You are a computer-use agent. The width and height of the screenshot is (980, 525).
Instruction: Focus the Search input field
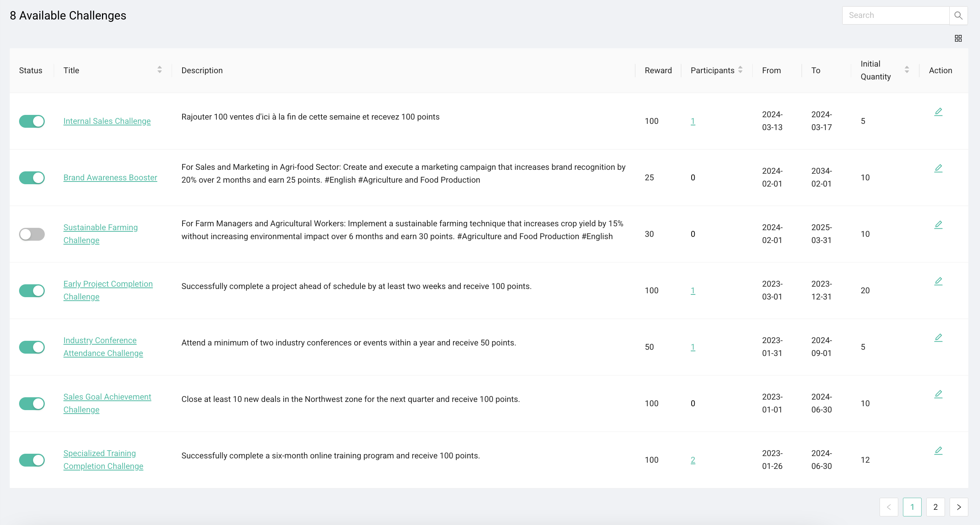coord(895,16)
